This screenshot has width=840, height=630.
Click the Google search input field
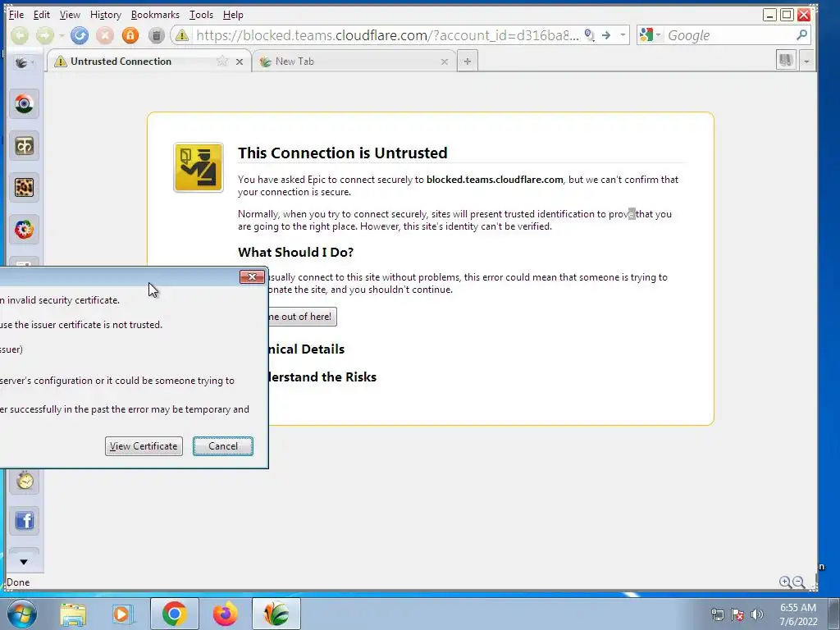(x=729, y=35)
